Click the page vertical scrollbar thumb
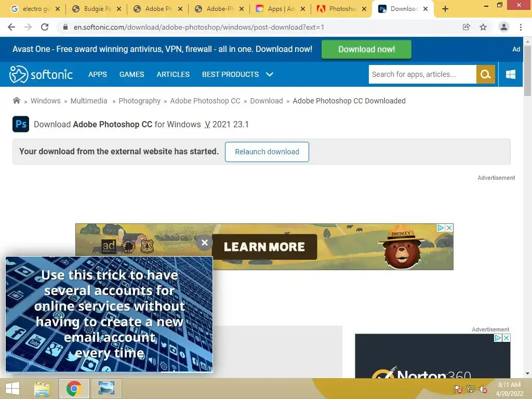Screen dimensions: 532x399 527,71
